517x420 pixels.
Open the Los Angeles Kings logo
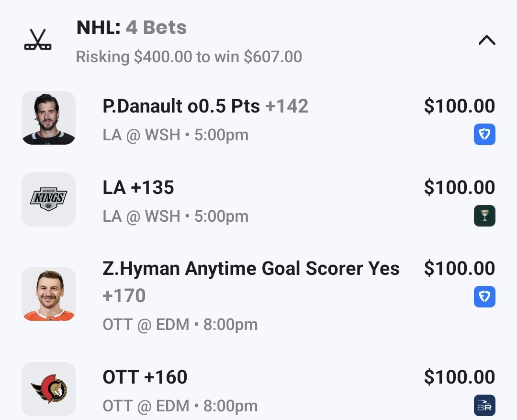(x=48, y=199)
